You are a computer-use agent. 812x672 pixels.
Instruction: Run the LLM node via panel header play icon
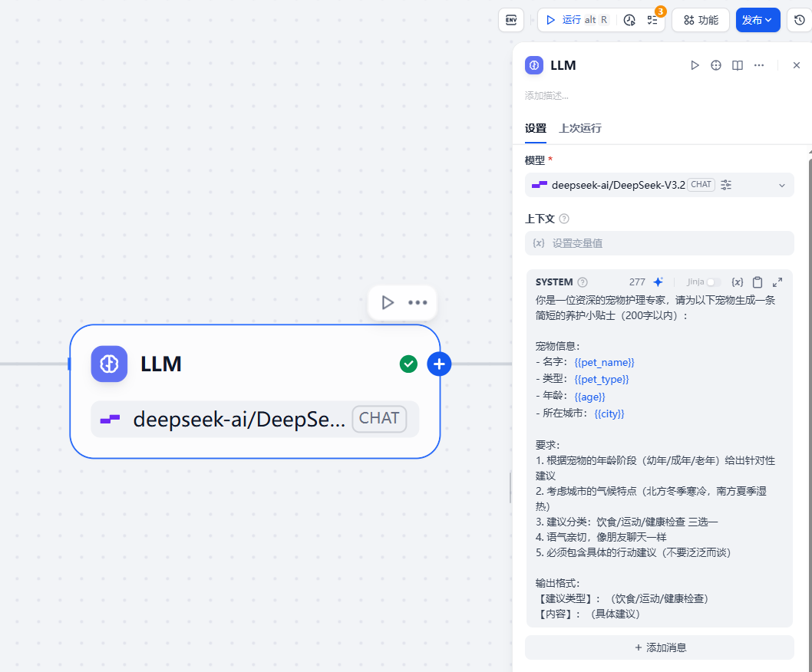695,65
